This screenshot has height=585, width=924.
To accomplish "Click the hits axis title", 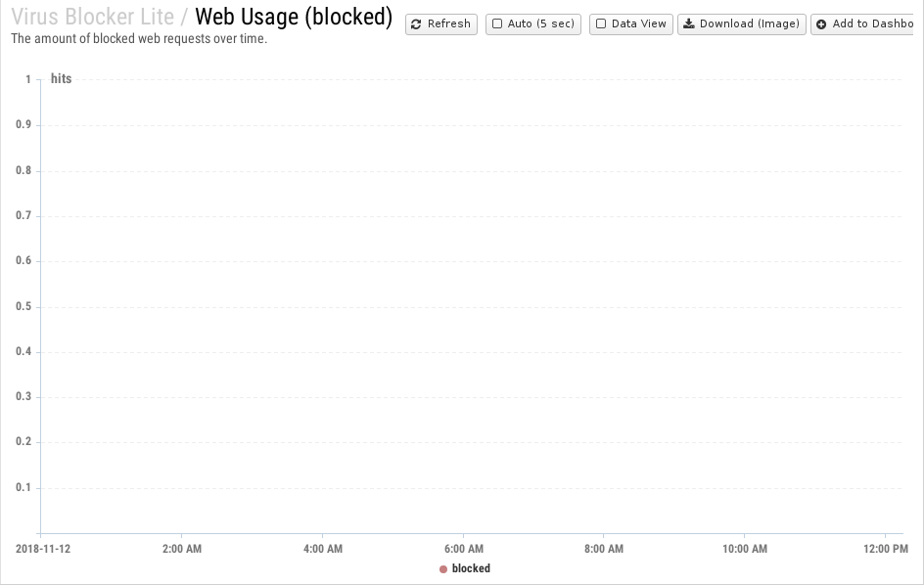I will tap(62, 78).
